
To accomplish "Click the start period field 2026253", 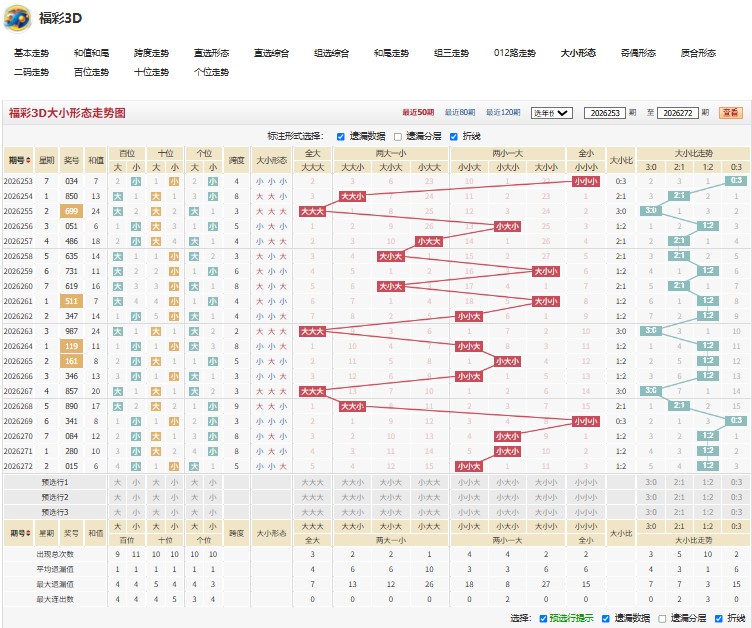I will coord(605,113).
